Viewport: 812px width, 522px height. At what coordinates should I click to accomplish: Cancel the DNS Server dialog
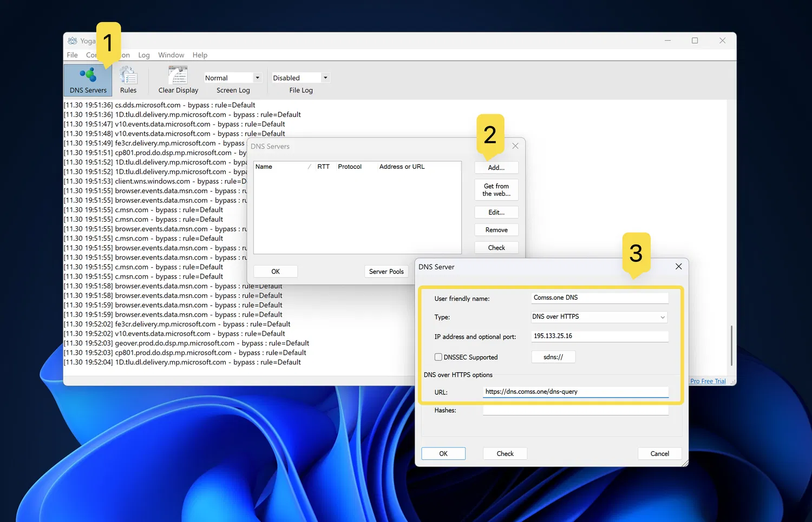[x=659, y=454]
